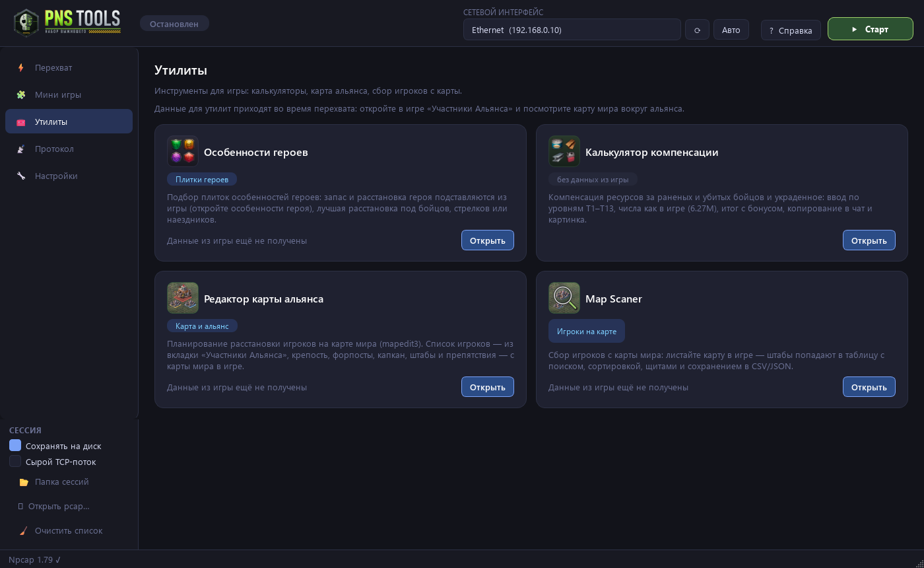
Task: Open the Калькулятор компенсации utility
Action: pyautogui.click(x=869, y=240)
